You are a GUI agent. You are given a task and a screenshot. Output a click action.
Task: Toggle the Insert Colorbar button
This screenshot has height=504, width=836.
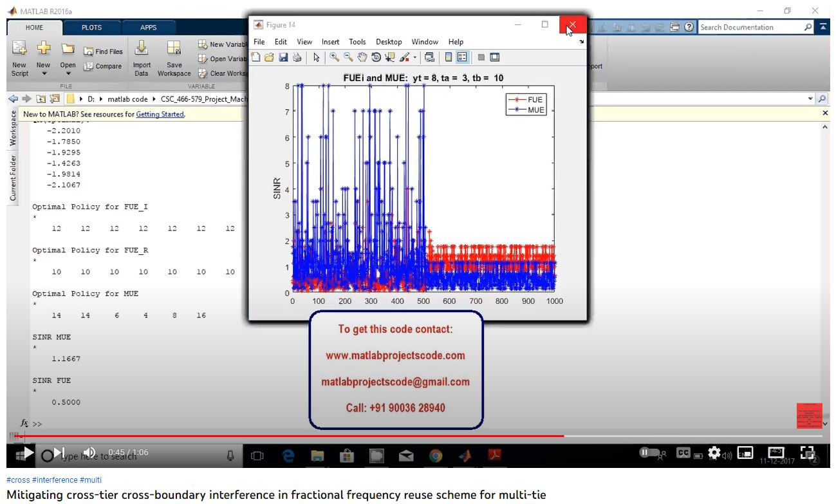449,57
